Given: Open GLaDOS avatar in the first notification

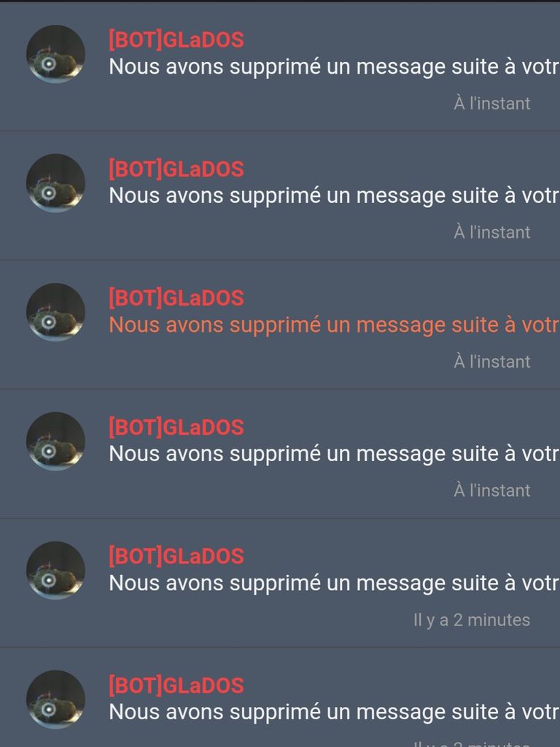Looking at the screenshot, I should (55, 54).
